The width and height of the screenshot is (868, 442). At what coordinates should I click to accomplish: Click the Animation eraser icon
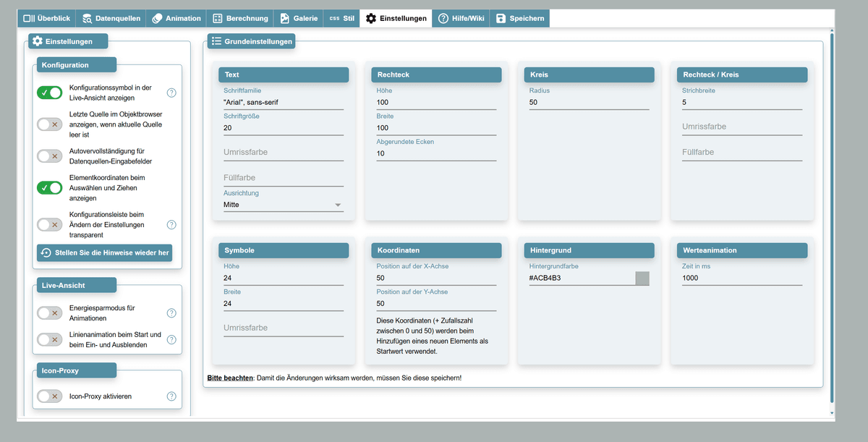pos(157,18)
